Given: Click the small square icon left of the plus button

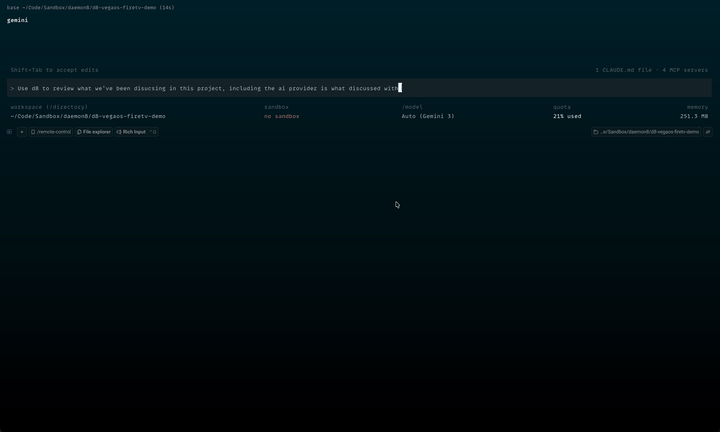Looking at the screenshot, I should click(x=9, y=132).
